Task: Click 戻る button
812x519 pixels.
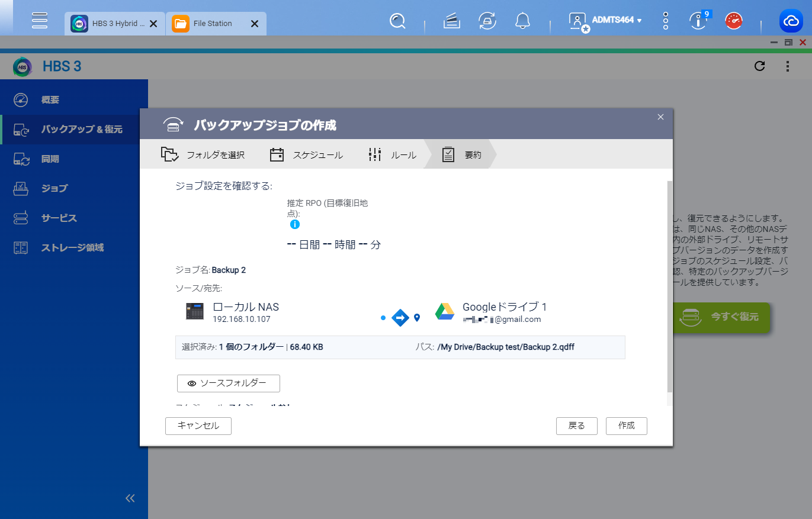Action: pyautogui.click(x=577, y=426)
